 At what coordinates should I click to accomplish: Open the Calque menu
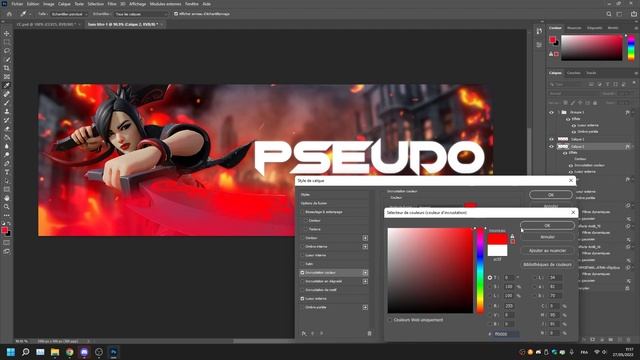tap(64, 4)
